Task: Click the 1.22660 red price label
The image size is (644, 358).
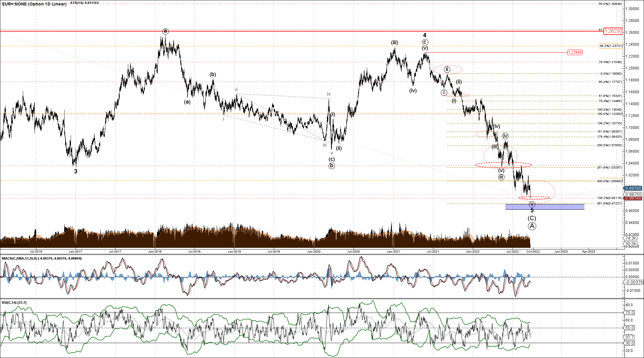Action: pos(575,52)
